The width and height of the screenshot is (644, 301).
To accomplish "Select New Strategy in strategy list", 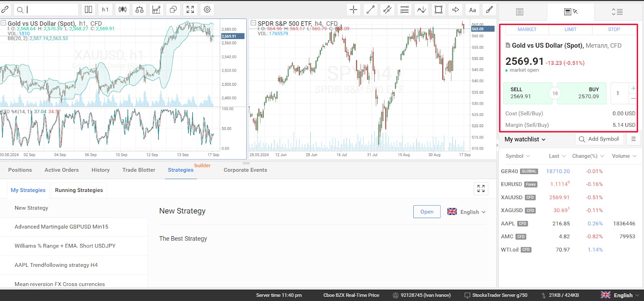I will click(x=74, y=208).
